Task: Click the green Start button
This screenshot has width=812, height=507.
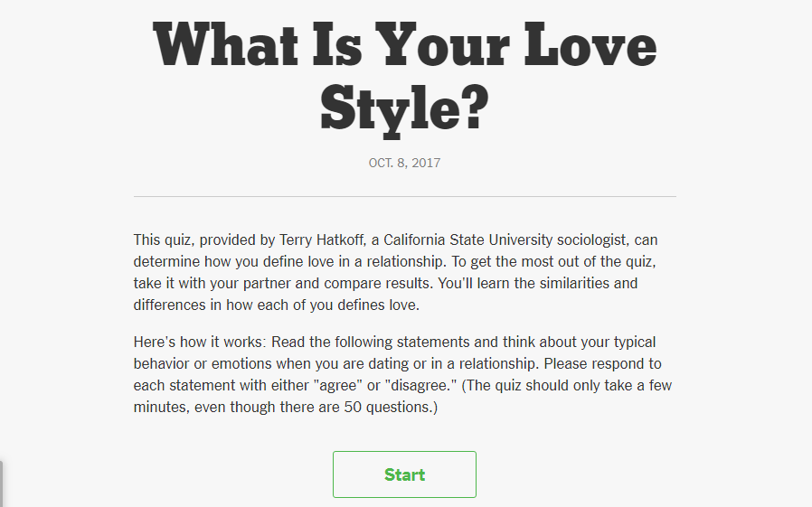Action: [404, 474]
